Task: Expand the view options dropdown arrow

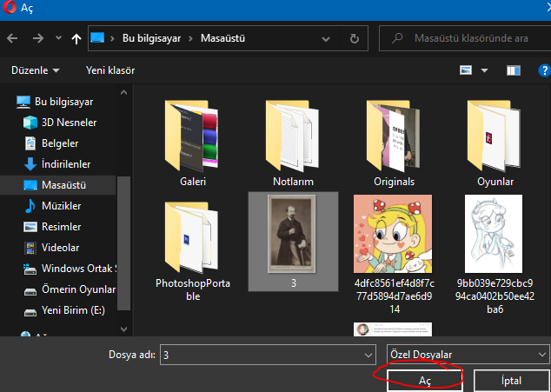Action: (484, 70)
